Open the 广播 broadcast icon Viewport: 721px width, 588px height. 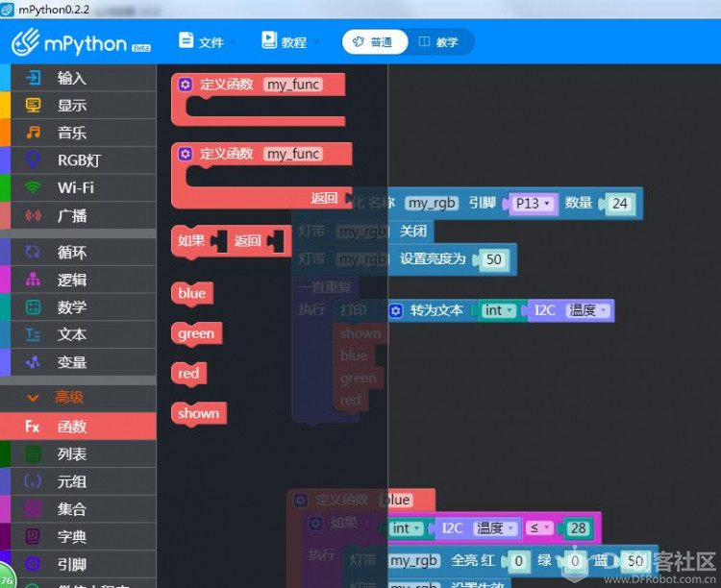coord(33,215)
